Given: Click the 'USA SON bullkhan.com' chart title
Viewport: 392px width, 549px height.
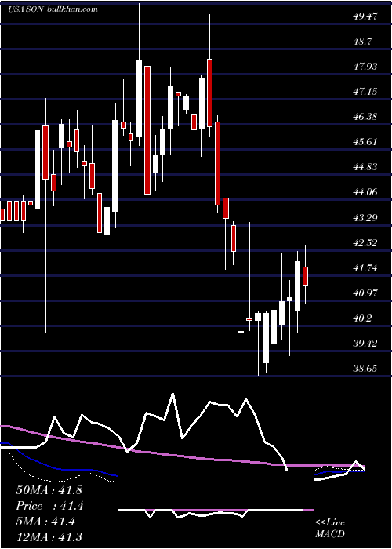Looking at the screenshot, I should click(x=53, y=9).
